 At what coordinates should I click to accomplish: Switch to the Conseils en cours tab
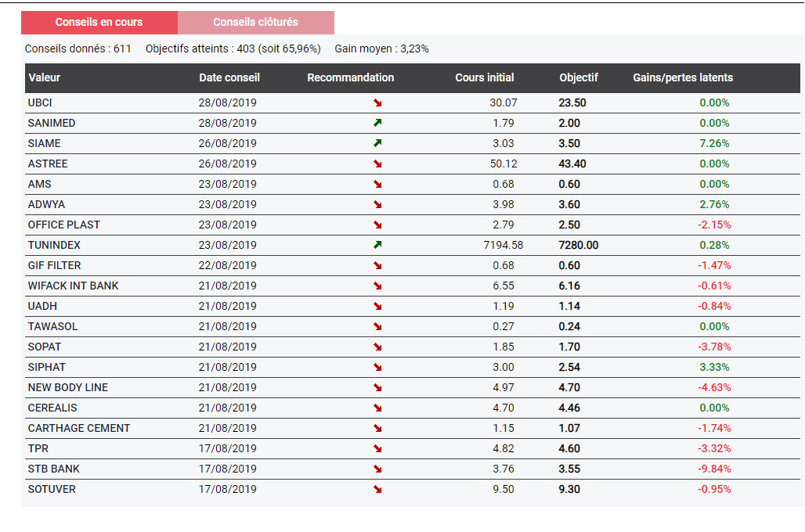pyautogui.click(x=99, y=23)
